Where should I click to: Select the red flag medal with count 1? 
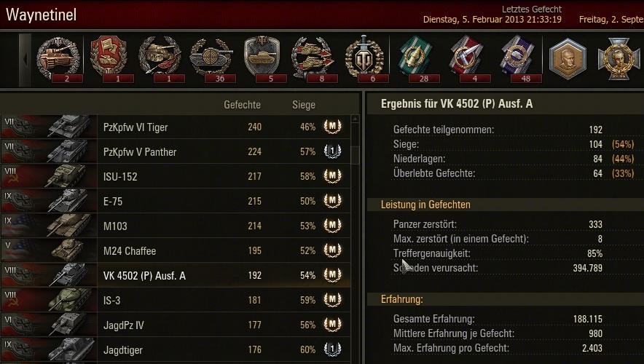pyautogui.click(x=109, y=58)
